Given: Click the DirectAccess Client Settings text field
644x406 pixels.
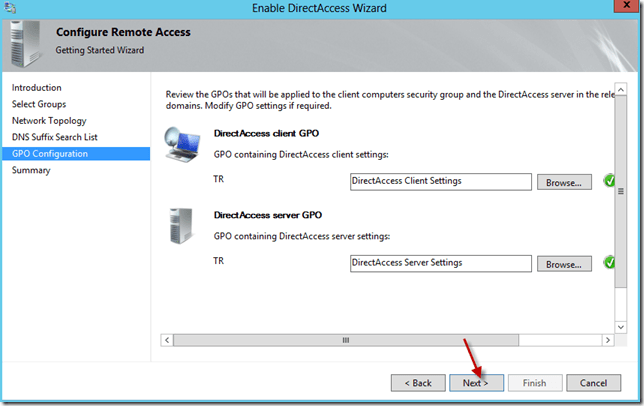Looking at the screenshot, I should 440,181.
